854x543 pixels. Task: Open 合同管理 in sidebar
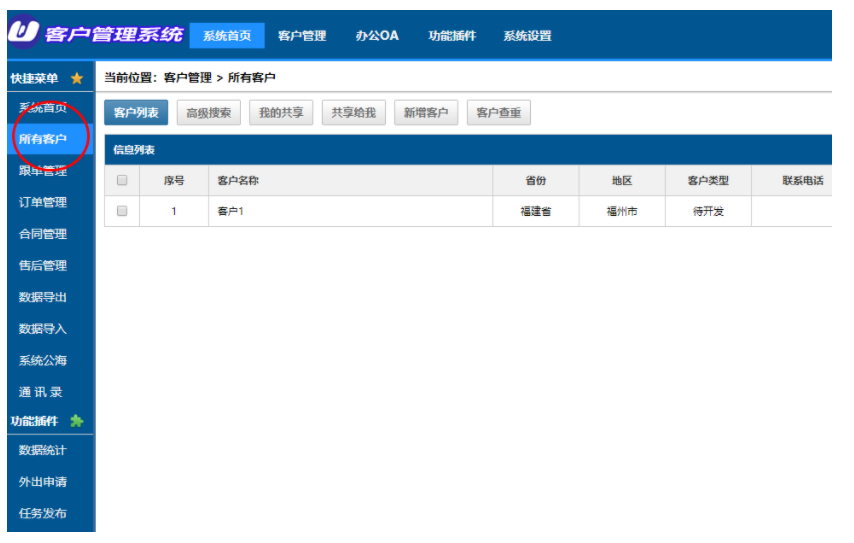click(x=43, y=234)
